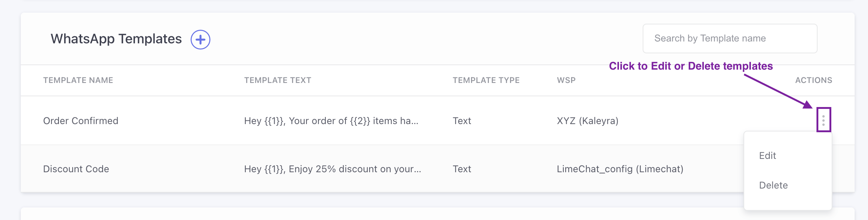The width and height of the screenshot is (868, 220).
Task: Click the Actions column header
Action: click(814, 80)
